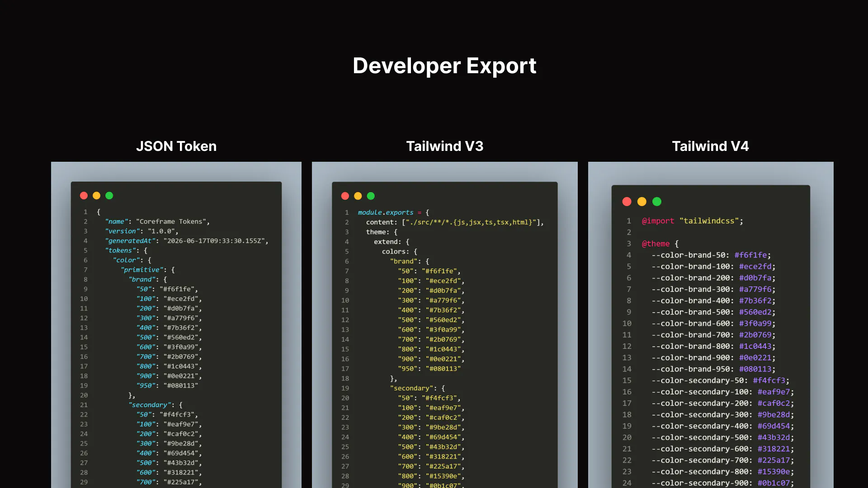The width and height of the screenshot is (868, 488).
Task: Click the colors: { line in Tailwind V3
Action: pyautogui.click(x=400, y=252)
